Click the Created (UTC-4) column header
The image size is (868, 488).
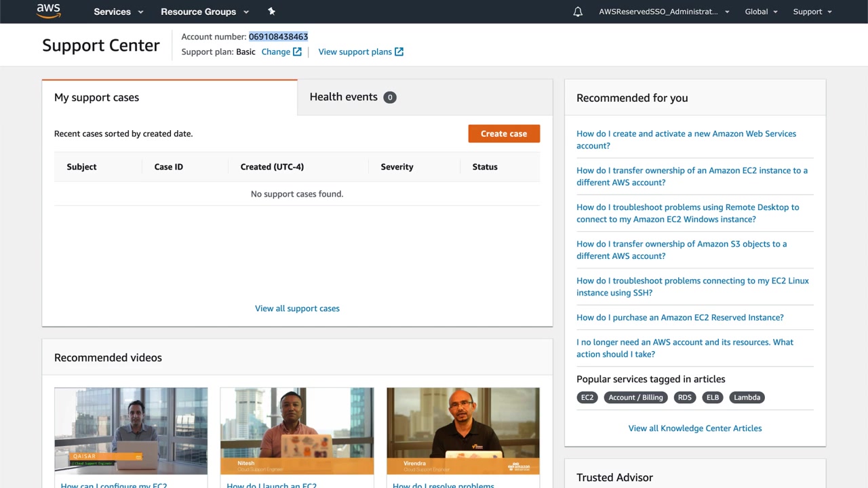(x=272, y=167)
